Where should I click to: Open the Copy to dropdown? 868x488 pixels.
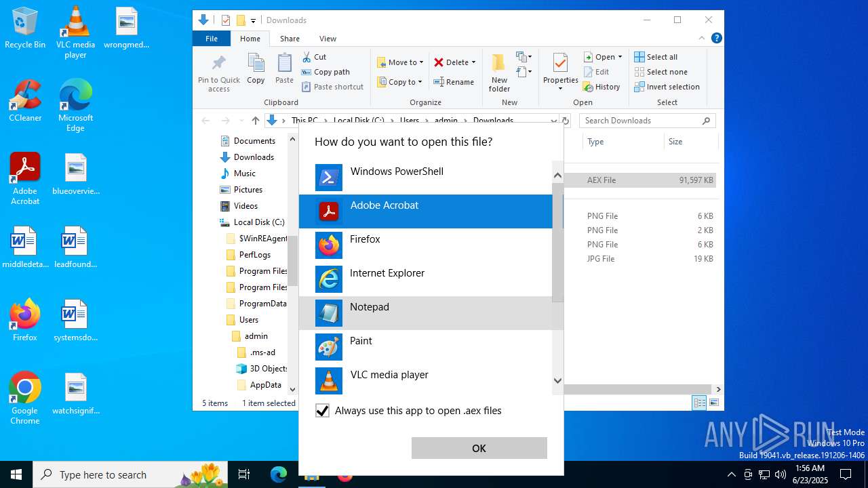click(399, 82)
